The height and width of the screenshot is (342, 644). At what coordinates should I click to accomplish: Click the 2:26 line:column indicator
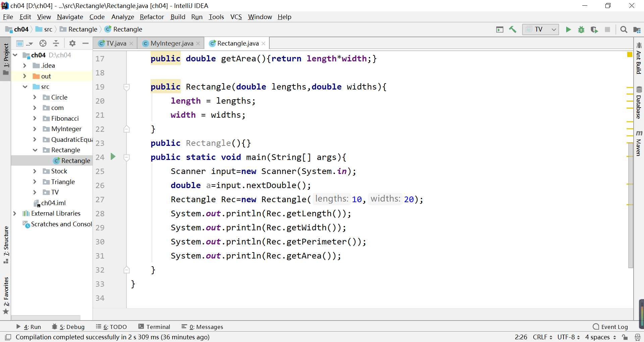pos(521,337)
